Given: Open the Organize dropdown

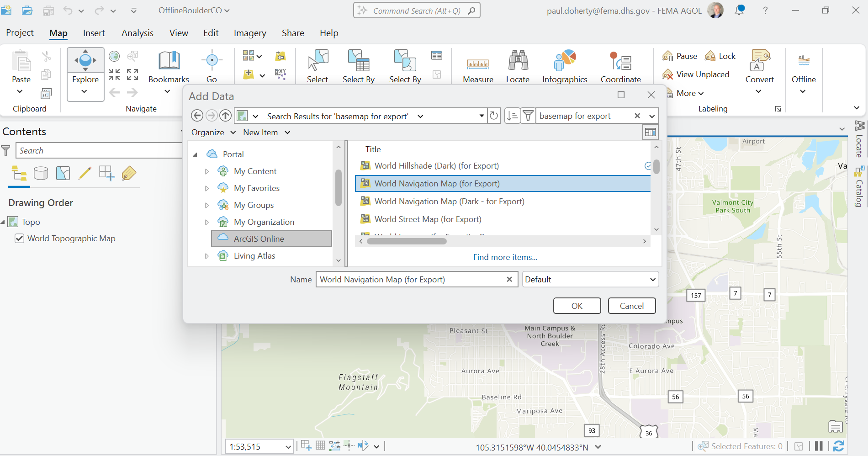Looking at the screenshot, I should tap(213, 133).
